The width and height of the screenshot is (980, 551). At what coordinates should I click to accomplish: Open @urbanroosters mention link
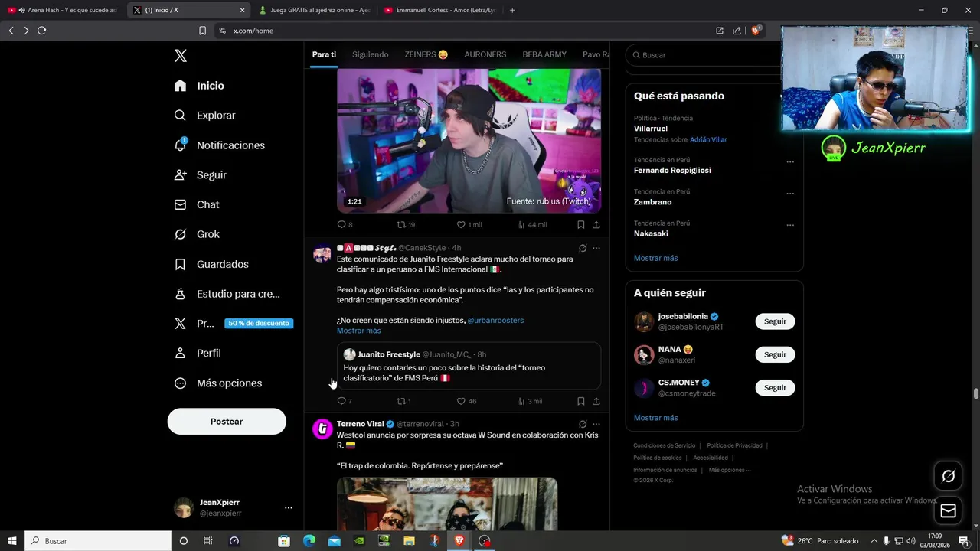pos(495,320)
